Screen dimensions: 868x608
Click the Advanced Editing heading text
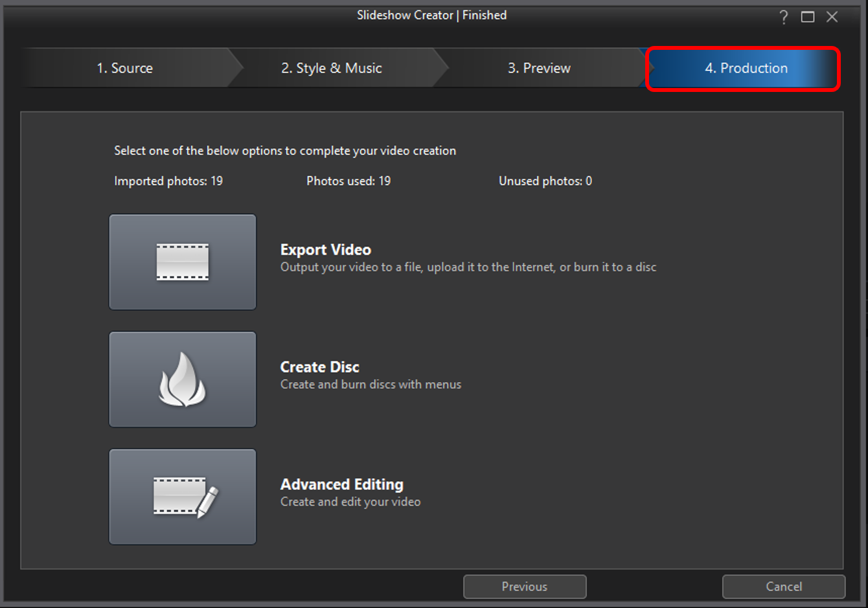click(x=342, y=484)
